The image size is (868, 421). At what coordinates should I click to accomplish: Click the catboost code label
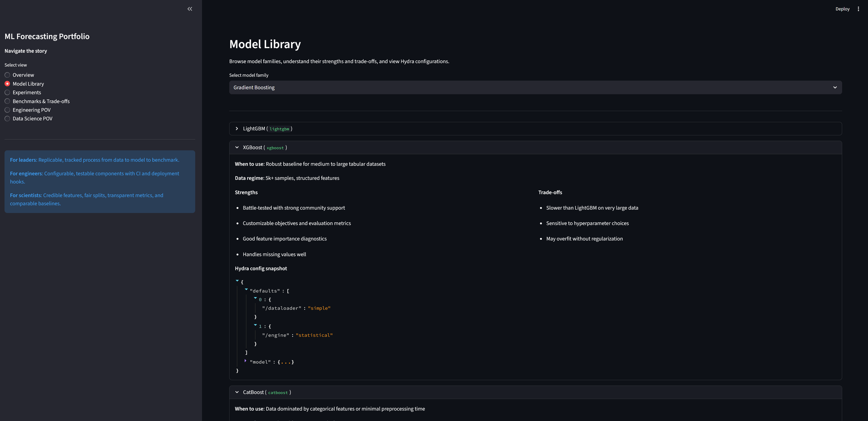pyautogui.click(x=278, y=393)
